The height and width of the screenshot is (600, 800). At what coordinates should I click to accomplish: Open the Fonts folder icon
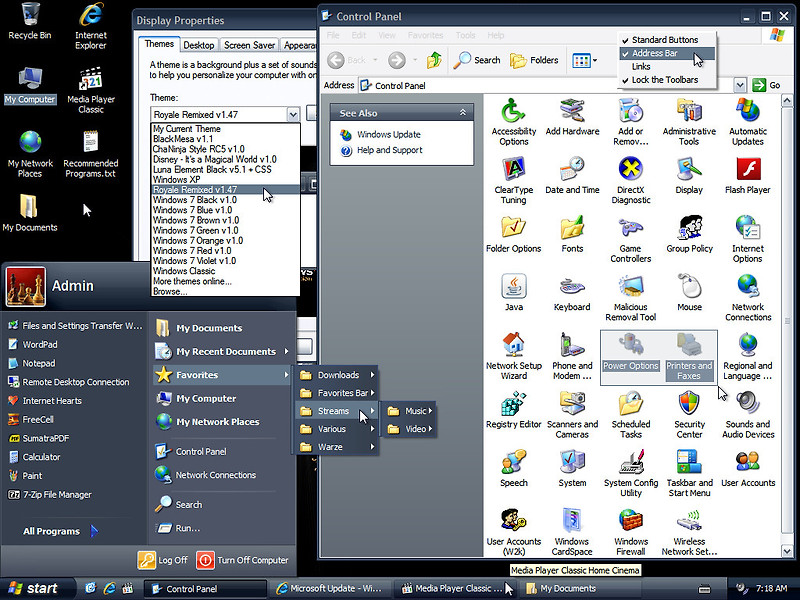click(x=572, y=235)
